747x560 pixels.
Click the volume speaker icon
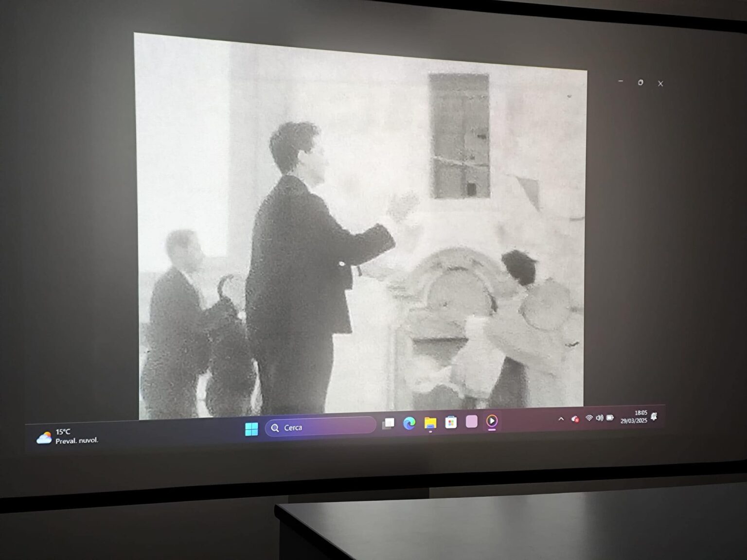coord(600,418)
